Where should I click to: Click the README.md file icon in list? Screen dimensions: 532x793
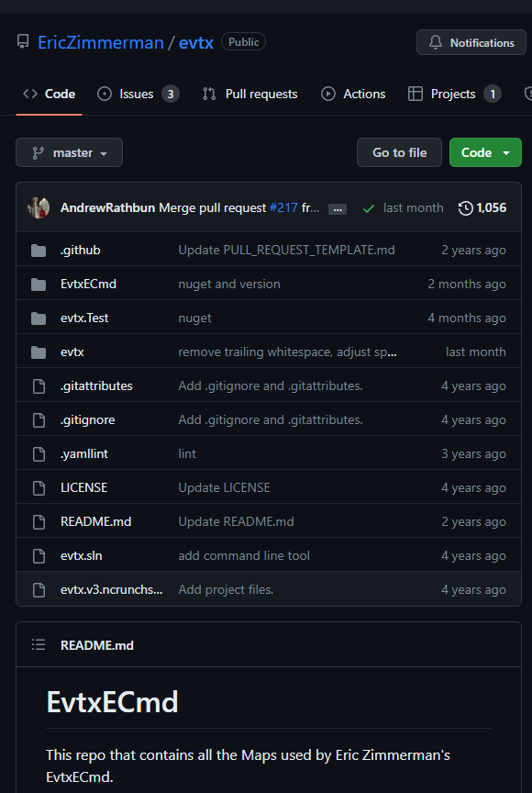39,521
